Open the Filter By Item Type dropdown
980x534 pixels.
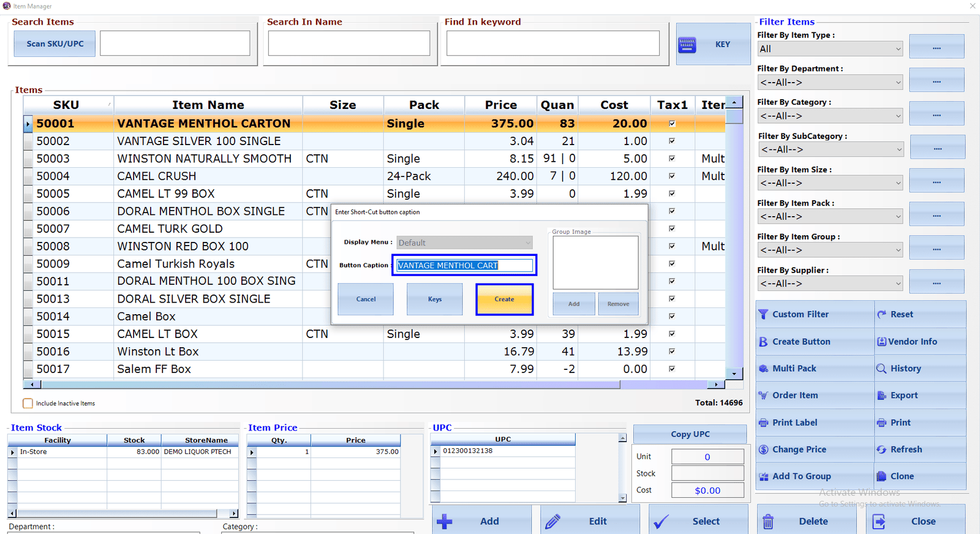click(830, 49)
